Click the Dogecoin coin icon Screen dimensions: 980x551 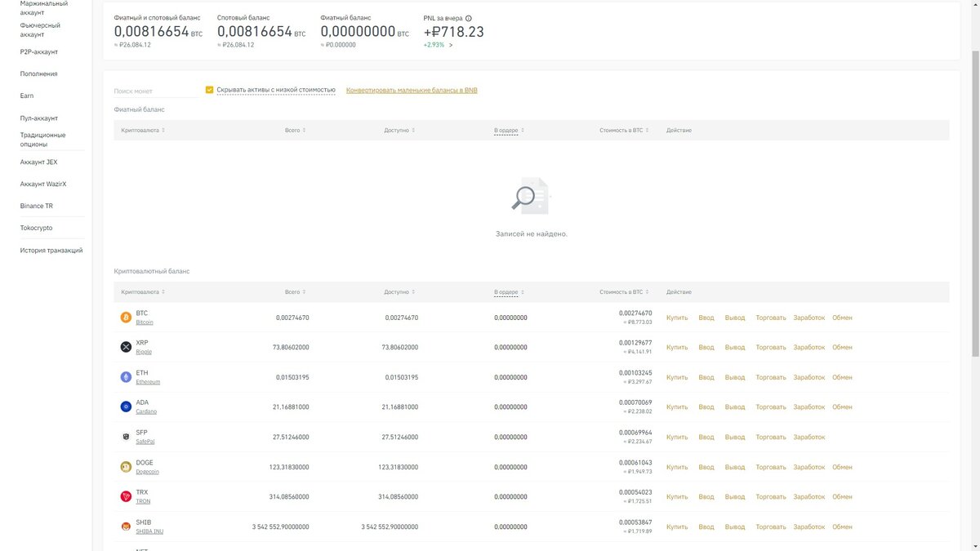[x=126, y=467]
